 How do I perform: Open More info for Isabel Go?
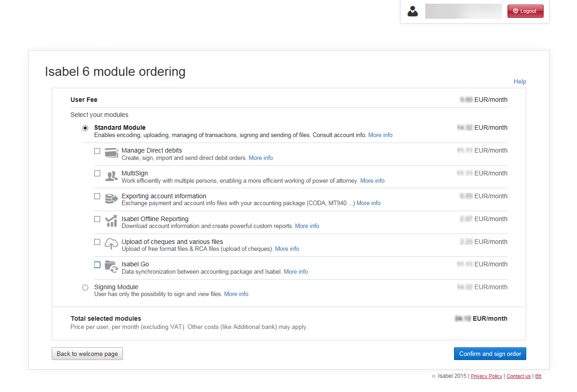click(296, 272)
